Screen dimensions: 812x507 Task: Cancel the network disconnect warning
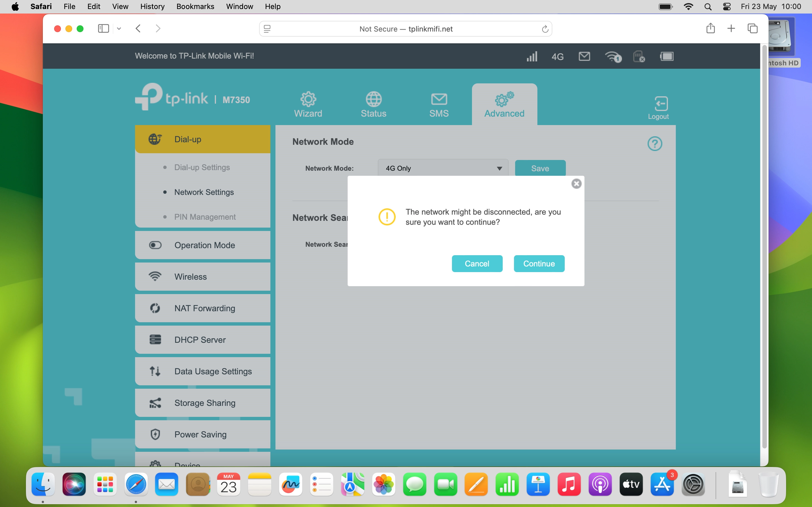(x=477, y=264)
